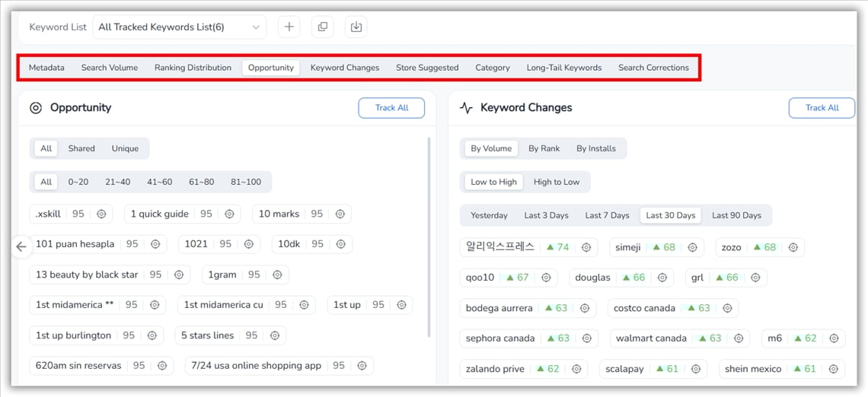The image size is (868, 397).
Task: Track the 1021 keyword target icon
Action: tap(248, 244)
